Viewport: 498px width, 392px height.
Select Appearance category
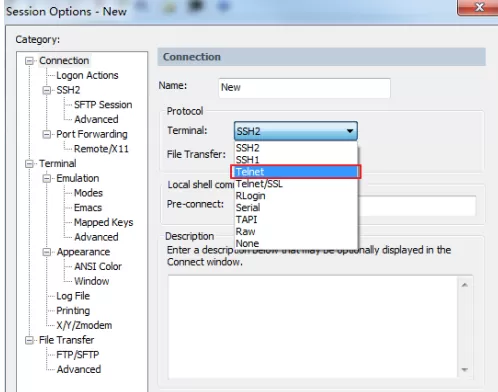click(83, 252)
